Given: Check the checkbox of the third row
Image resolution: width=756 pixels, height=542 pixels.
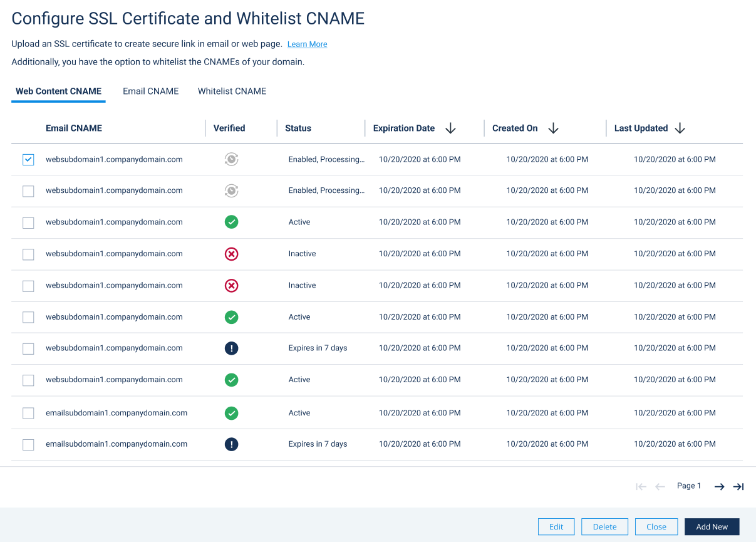Looking at the screenshot, I should point(28,222).
